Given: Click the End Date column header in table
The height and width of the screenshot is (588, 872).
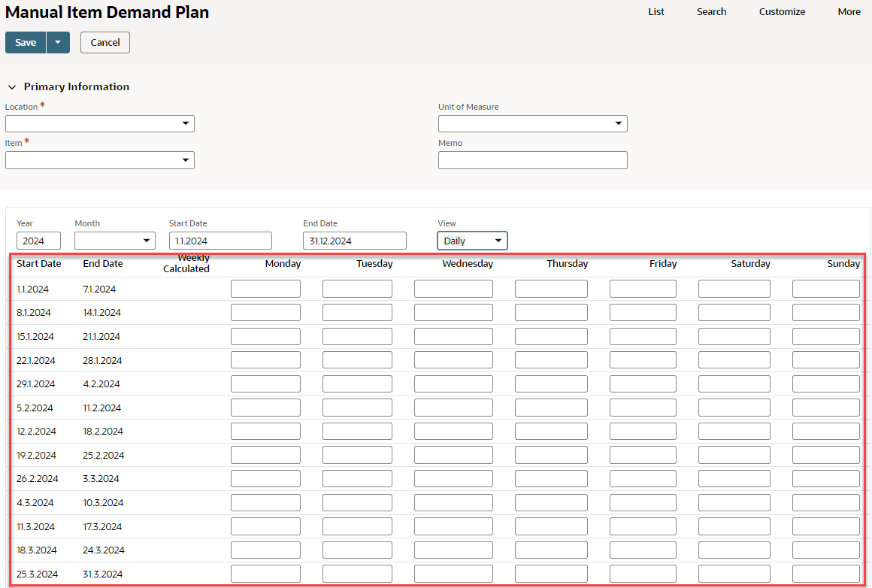Looking at the screenshot, I should pyautogui.click(x=103, y=264).
